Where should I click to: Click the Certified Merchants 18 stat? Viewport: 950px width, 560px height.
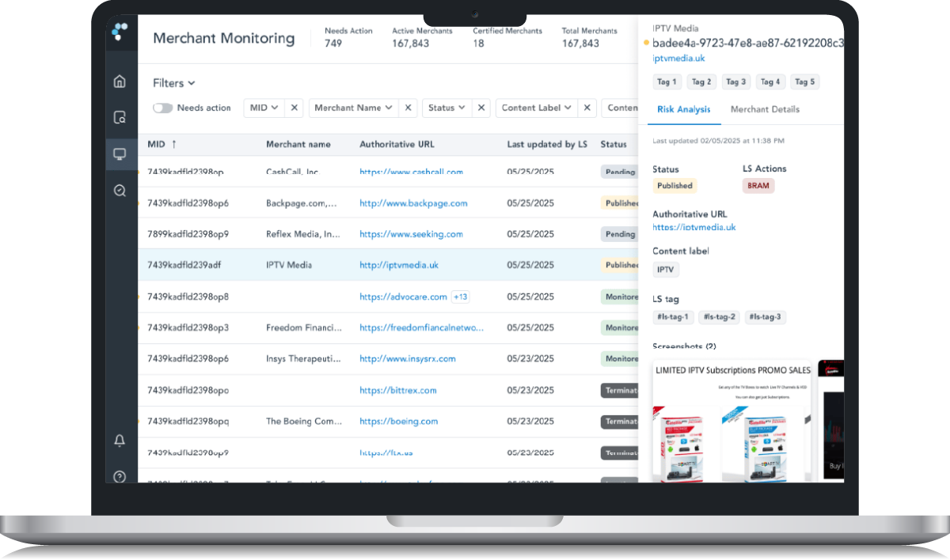[507, 37]
